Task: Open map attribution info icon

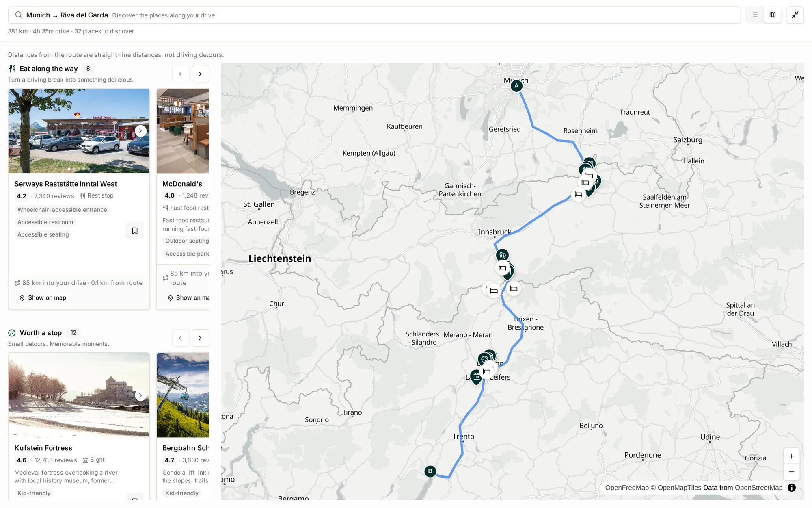Action: pyautogui.click(x=792, y=488)
